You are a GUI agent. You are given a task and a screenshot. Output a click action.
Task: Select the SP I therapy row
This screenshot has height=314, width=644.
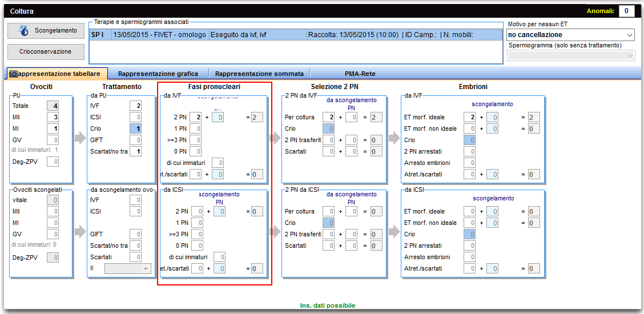coord(296,35)
